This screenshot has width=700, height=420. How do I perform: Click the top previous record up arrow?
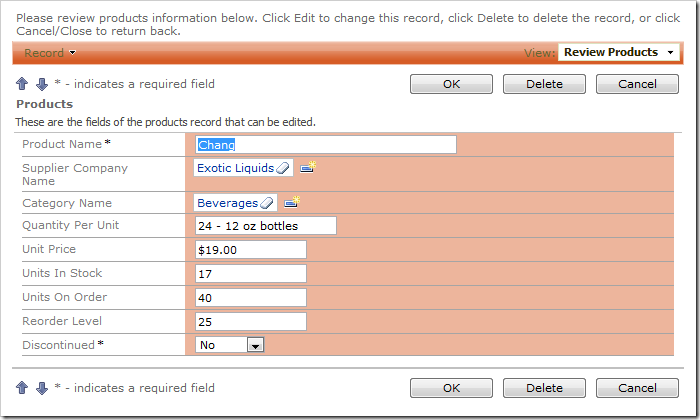tap(22, 84)
